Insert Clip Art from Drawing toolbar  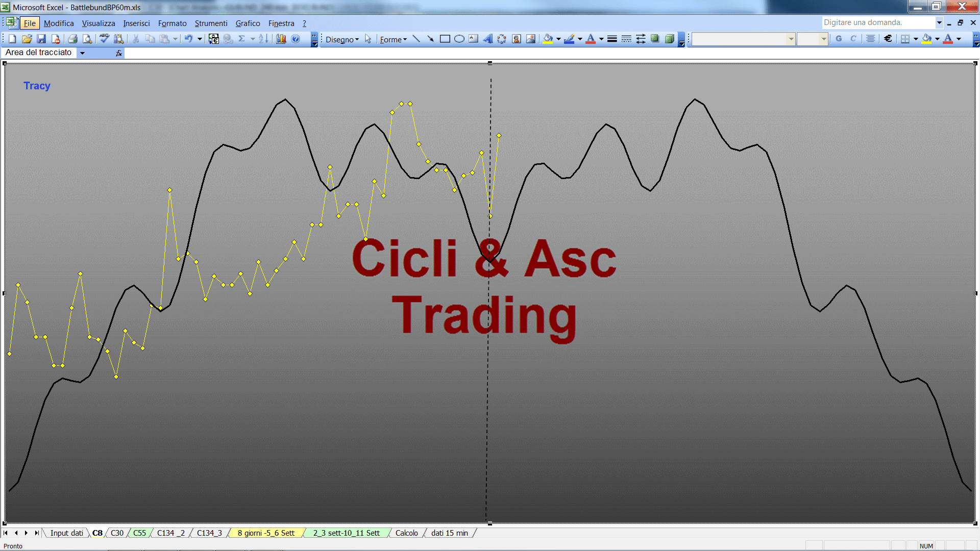point(517,39)
